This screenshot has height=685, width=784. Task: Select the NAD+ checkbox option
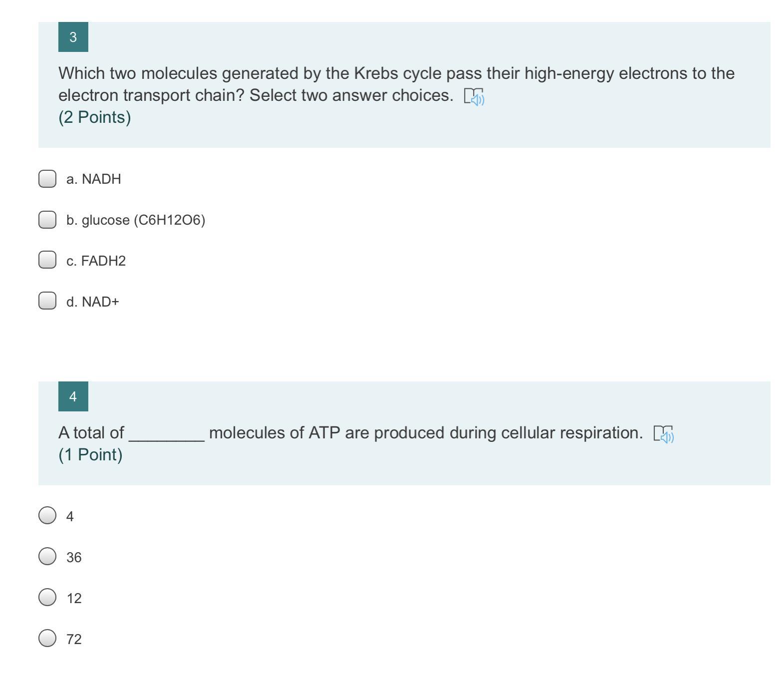[47, 301]
